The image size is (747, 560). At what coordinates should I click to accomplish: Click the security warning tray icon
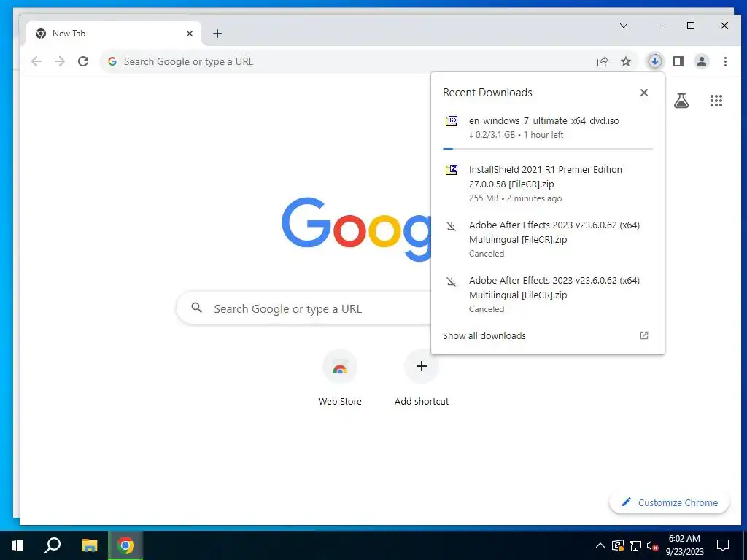point(617,545)
